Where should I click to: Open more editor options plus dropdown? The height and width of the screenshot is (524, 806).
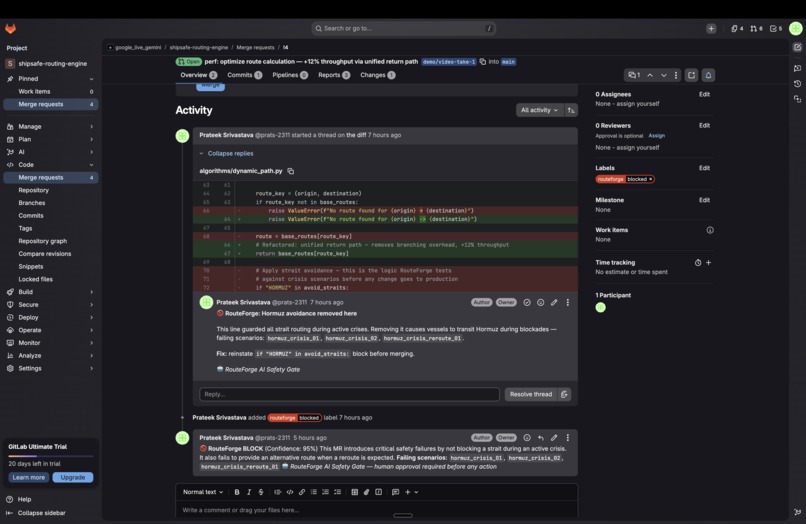(411, 492)
